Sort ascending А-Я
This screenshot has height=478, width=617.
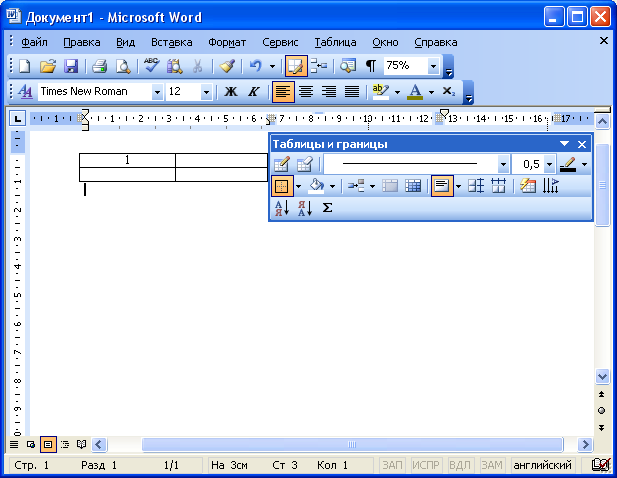282,208
